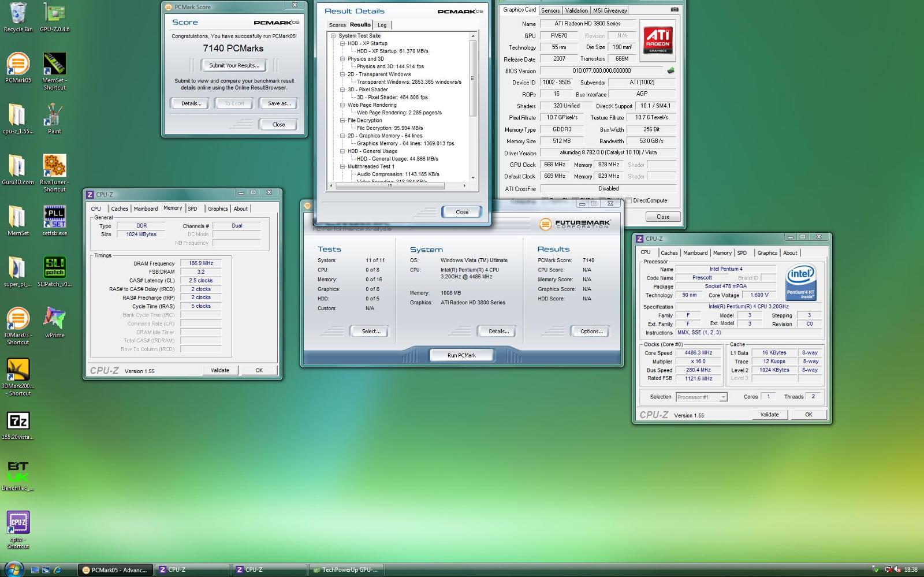This screenshot has width=924, height=577.
Task: Click Validate in the Memory CPU-Z window
Action: 220,370
